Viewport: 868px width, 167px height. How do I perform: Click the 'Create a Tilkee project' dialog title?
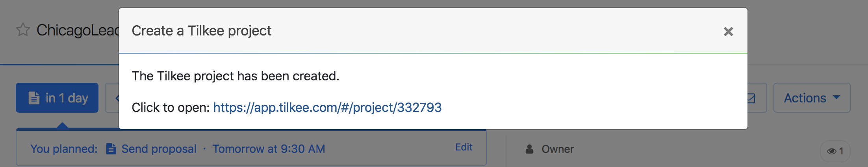[201, 31]
